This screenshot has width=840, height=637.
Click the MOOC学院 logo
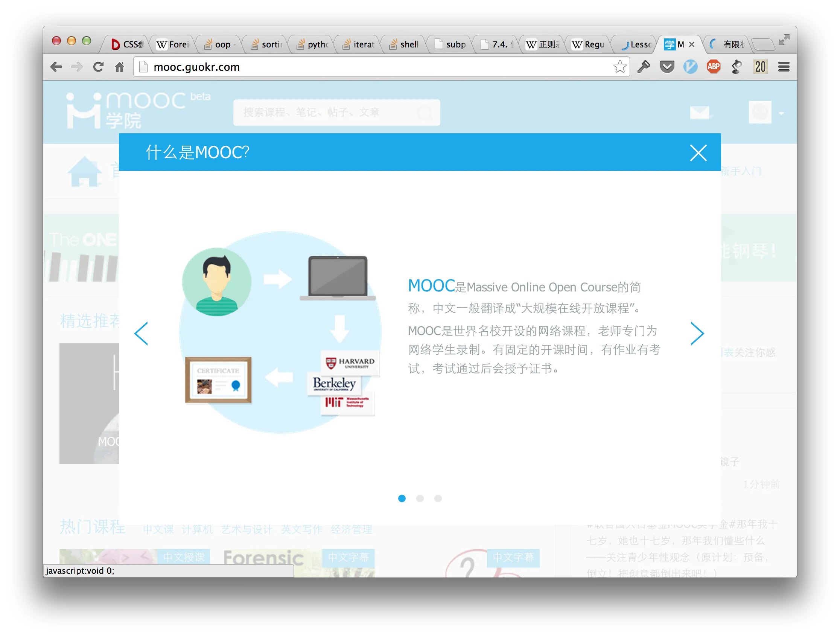tap(137, 111)
